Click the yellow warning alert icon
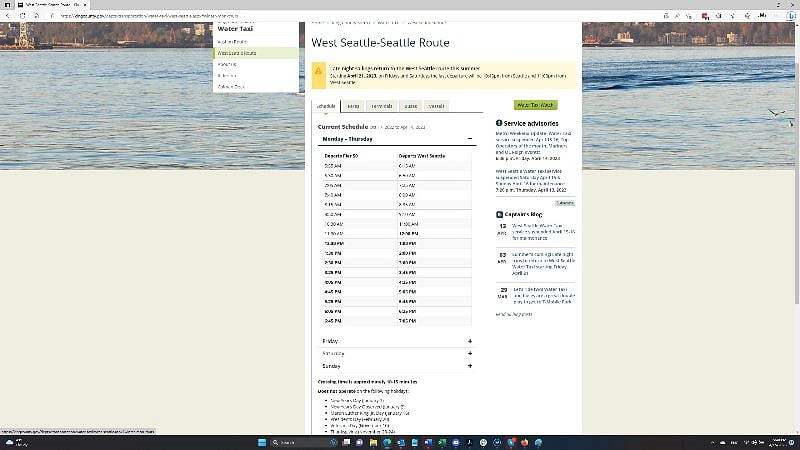 [319, 71]
